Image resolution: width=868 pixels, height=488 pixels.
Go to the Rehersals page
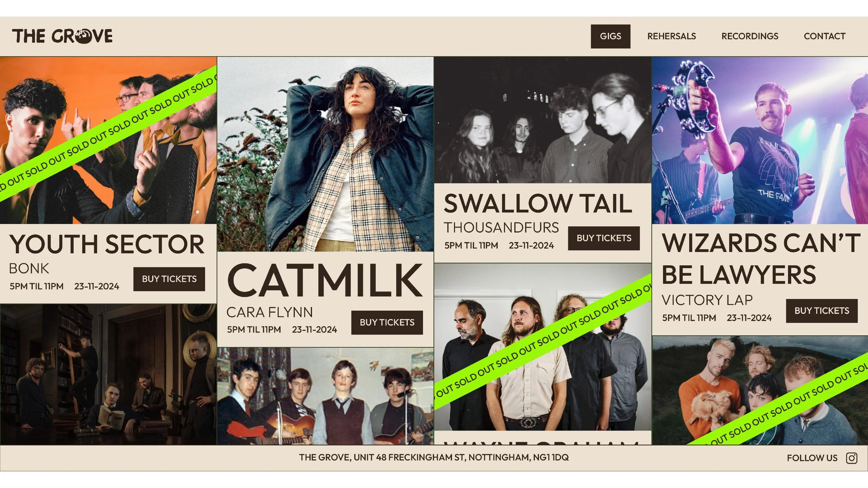pos(671,36)
